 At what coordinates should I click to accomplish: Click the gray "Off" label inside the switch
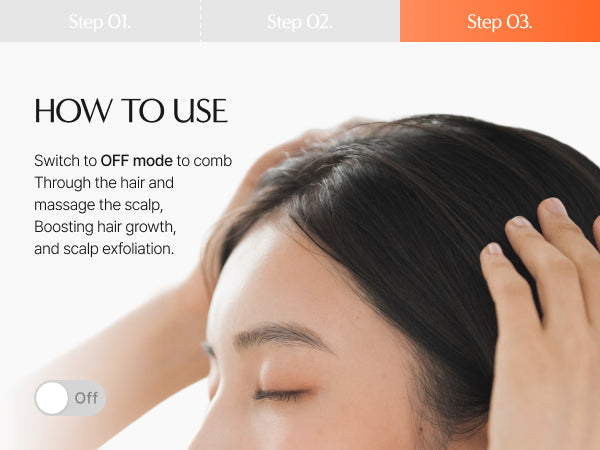tap(86, 398)
